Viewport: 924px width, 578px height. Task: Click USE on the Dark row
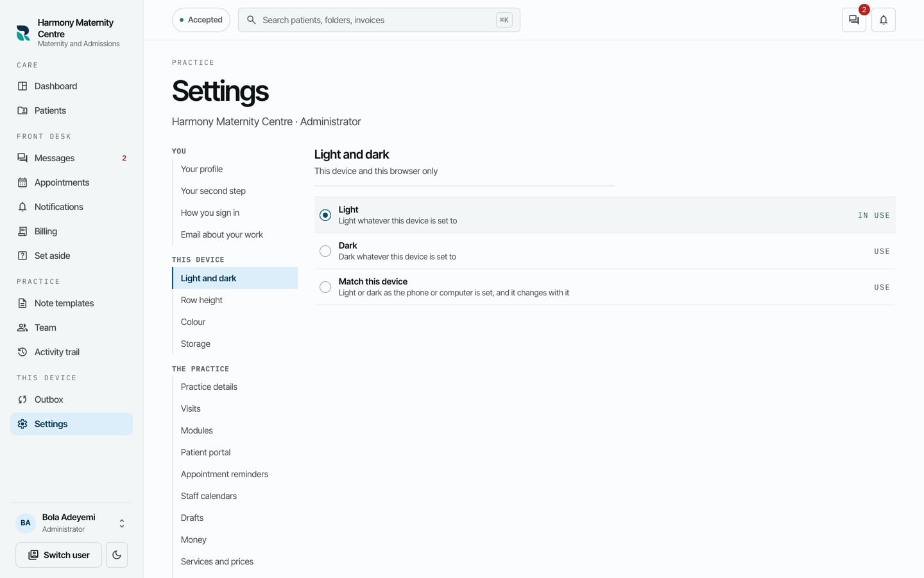tap(882, 251)
